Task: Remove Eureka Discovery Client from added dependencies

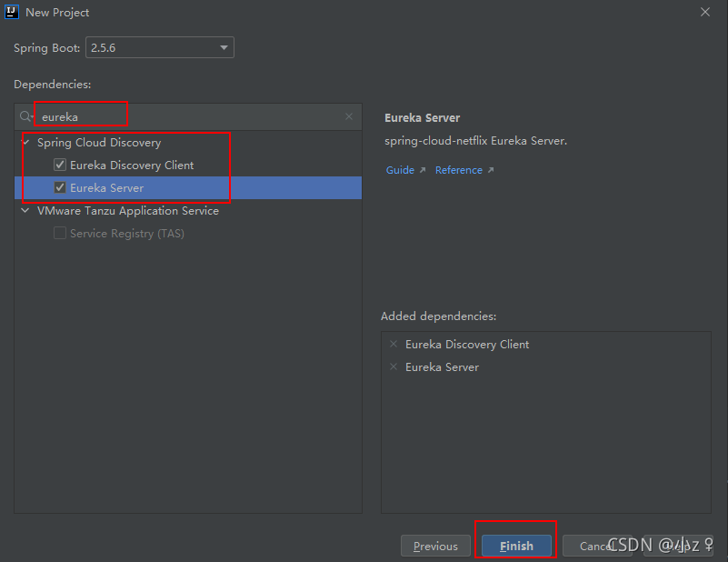Action: 394,344
